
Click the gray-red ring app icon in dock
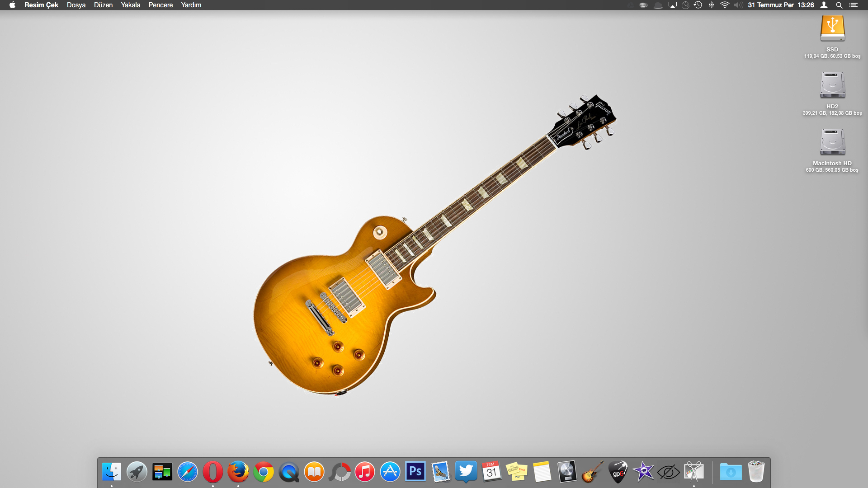[x=339, y=472]
